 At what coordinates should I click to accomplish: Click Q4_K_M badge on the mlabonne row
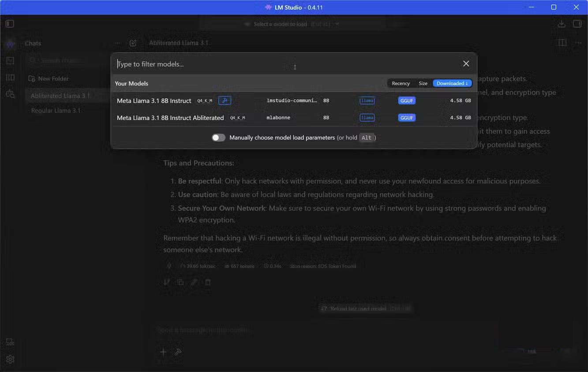pyautogui.click(x=237, y=118)
